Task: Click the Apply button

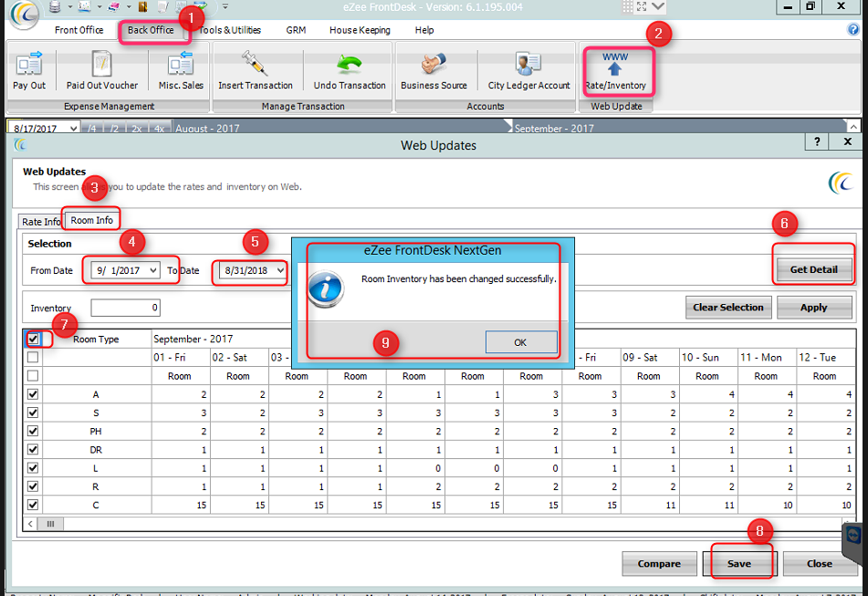Action: pyautogui.click(x=814, y=308)
